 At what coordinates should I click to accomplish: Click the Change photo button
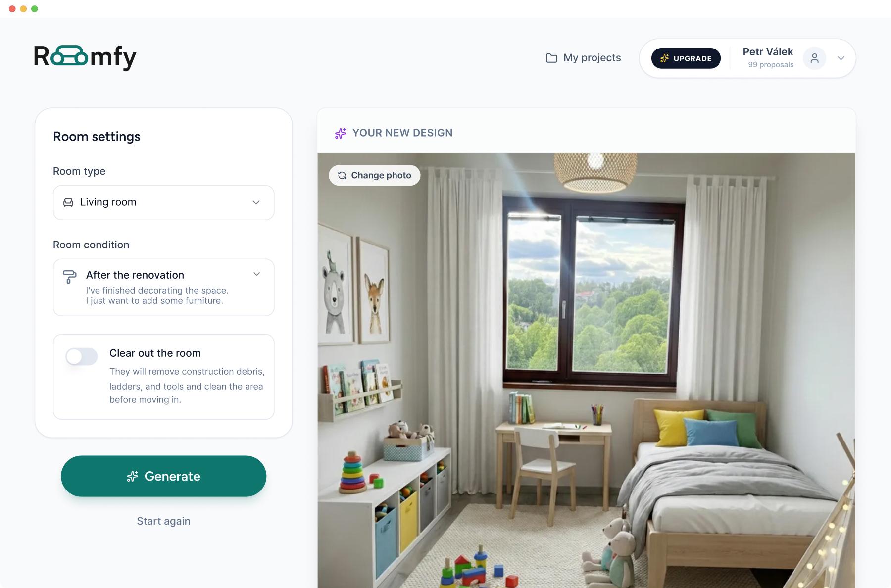(x=374, y=175)
